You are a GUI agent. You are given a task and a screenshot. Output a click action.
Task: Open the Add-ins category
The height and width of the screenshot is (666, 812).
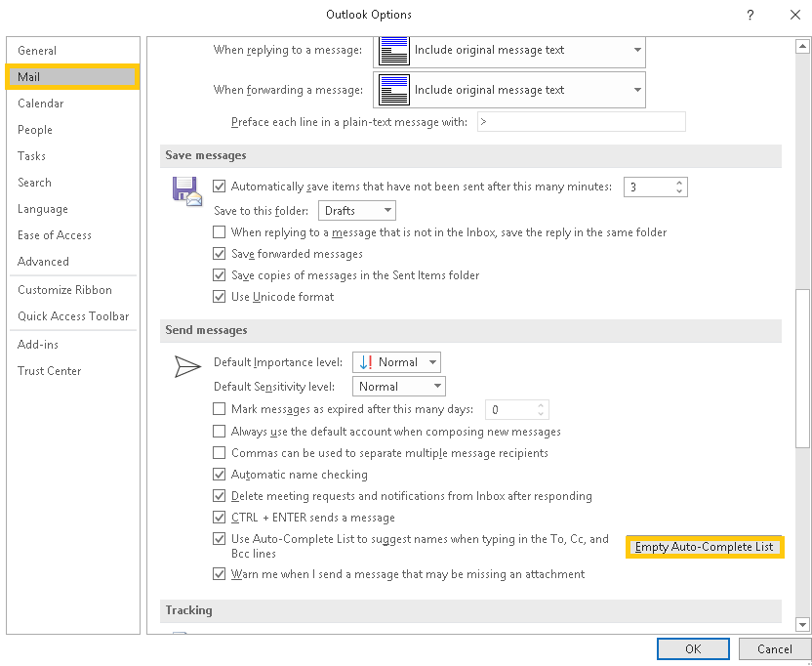tap(73, 344)
